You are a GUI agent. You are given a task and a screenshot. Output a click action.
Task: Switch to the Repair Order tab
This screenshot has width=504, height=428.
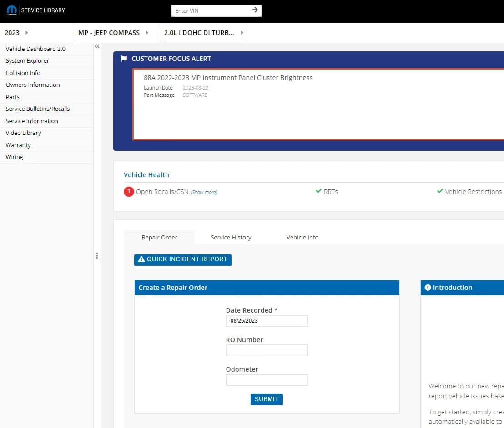(x=159, y=237)
